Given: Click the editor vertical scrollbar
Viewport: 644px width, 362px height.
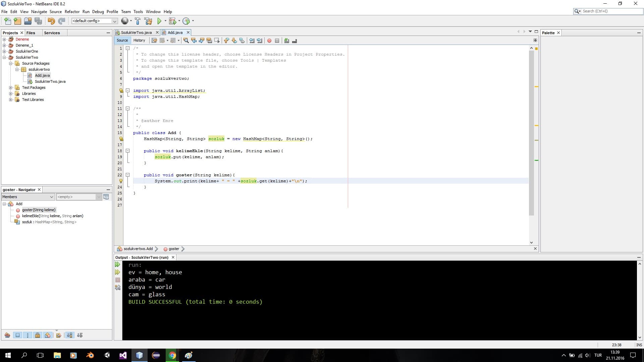Looking at the screenshot, I should (x=531, y=132).
